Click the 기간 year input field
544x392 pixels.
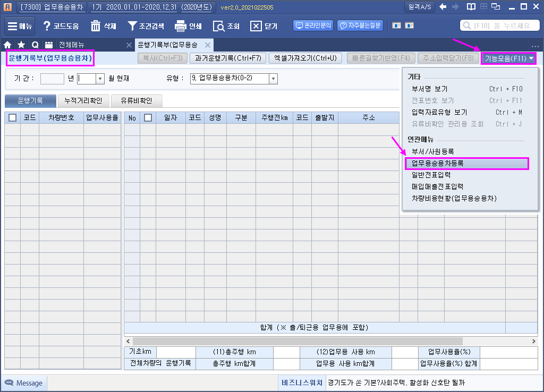(52, 79)
